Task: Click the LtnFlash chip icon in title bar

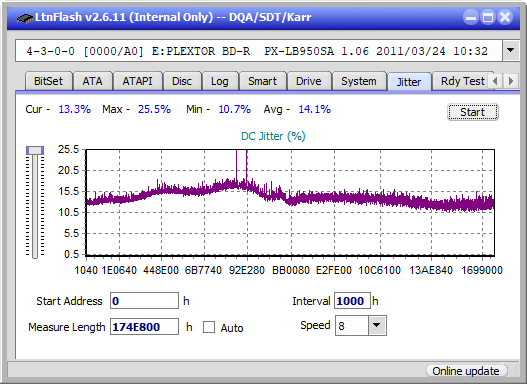Action: point(24,17)
